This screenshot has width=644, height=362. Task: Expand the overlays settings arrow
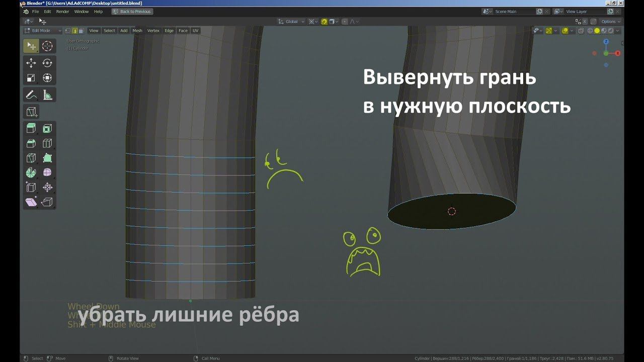tap(572, 31)
